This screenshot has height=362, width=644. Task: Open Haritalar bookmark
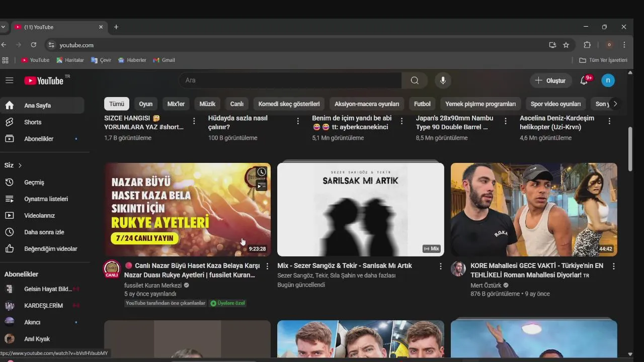[x=70, y=60]
